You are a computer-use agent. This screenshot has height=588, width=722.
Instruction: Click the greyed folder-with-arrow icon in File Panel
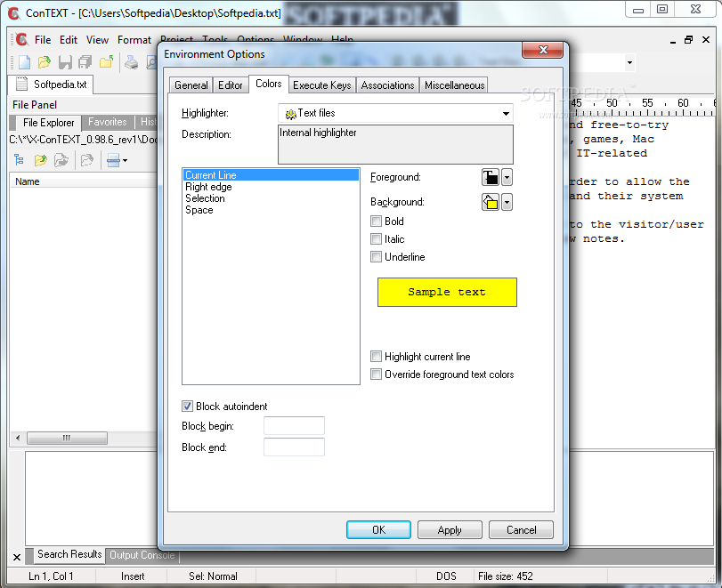[61, 159]
